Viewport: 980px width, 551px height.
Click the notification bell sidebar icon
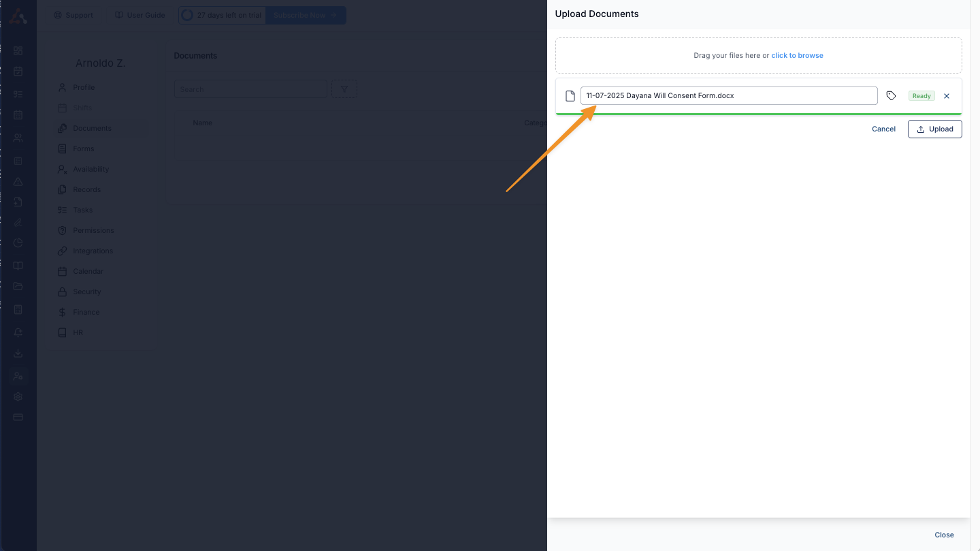18,332
